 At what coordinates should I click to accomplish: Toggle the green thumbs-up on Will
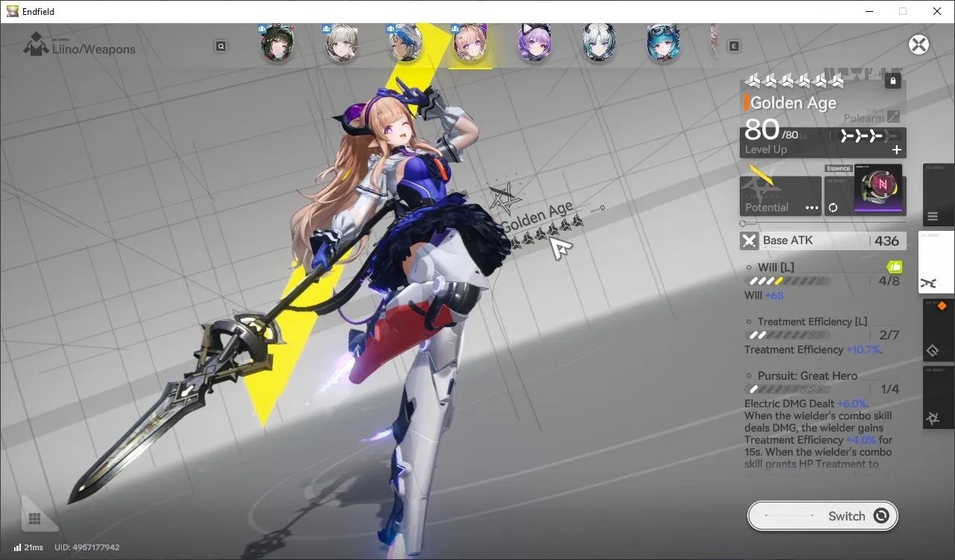(894, 267)
